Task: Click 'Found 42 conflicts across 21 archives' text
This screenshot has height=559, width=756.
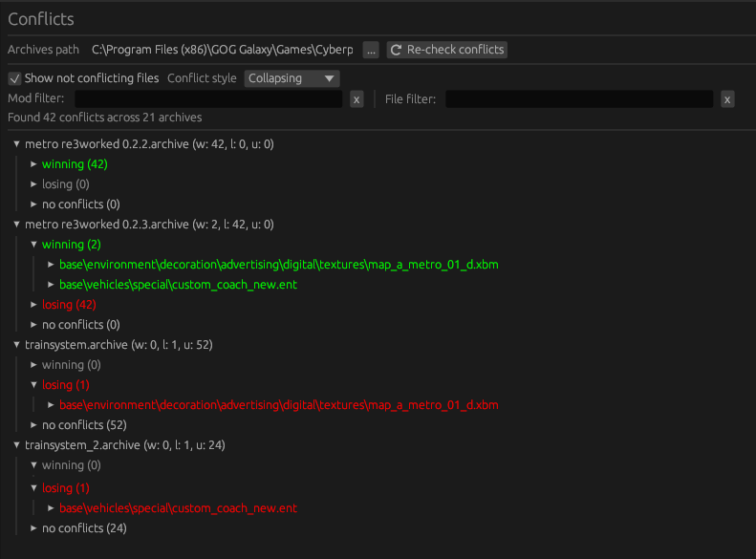Action: (x=104, y=118)
